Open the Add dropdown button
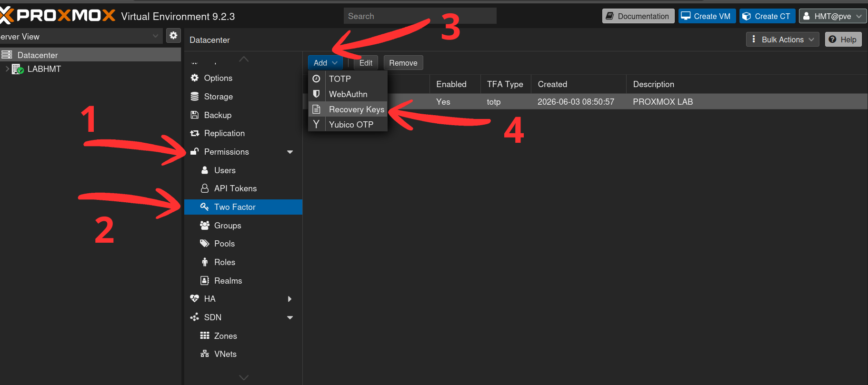The image size is (868, 385). pyautogui.click(x=325, y=63)
